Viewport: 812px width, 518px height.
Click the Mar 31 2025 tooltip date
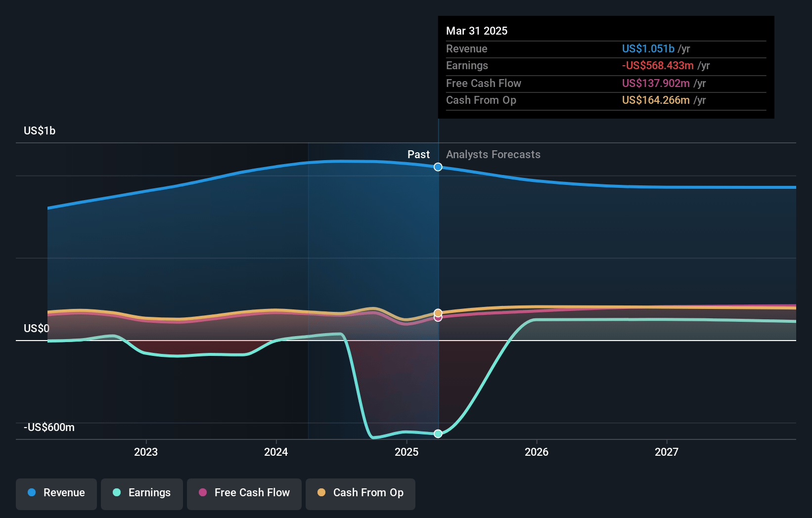(477, 31)
